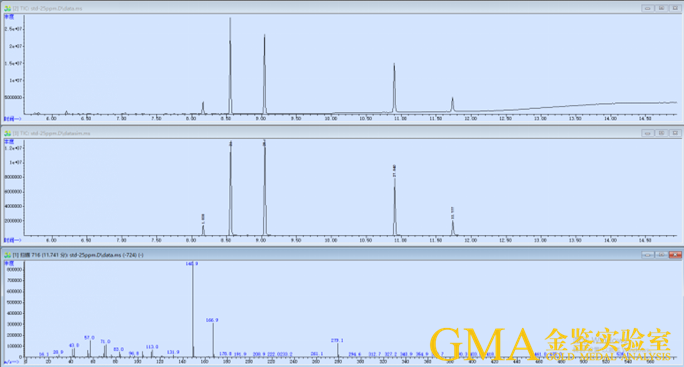Image resolution: width=684 pixels, height=367 pixels.
Task: Maximize the TIC datasim.ms chromatogram window
Action: pos(661,133)
